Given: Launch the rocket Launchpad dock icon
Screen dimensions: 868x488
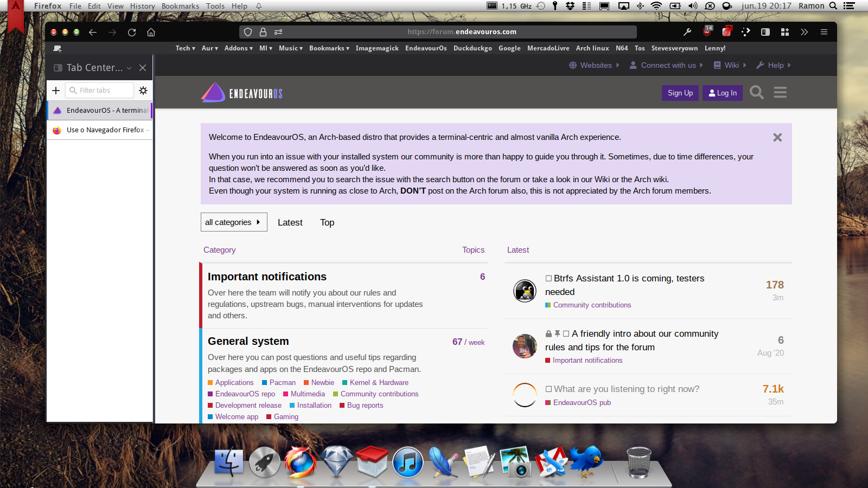Looking at the screenshot, I should (x=265, y=462).
